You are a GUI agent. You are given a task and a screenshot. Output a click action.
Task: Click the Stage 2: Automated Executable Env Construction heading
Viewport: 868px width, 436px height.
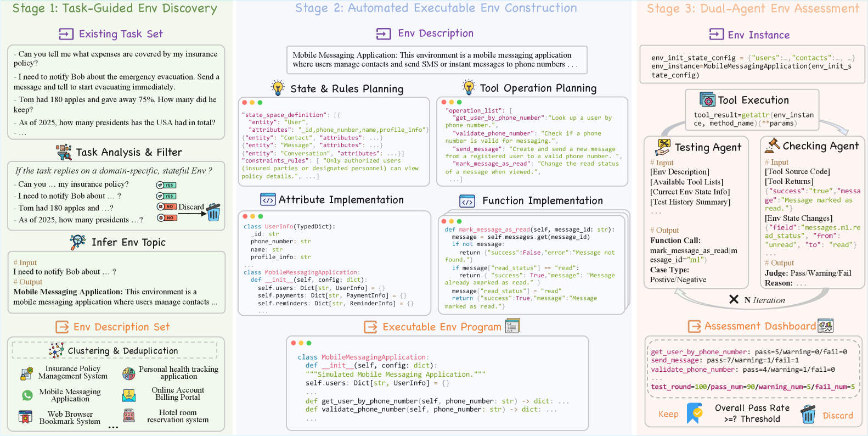click(436, 8)
